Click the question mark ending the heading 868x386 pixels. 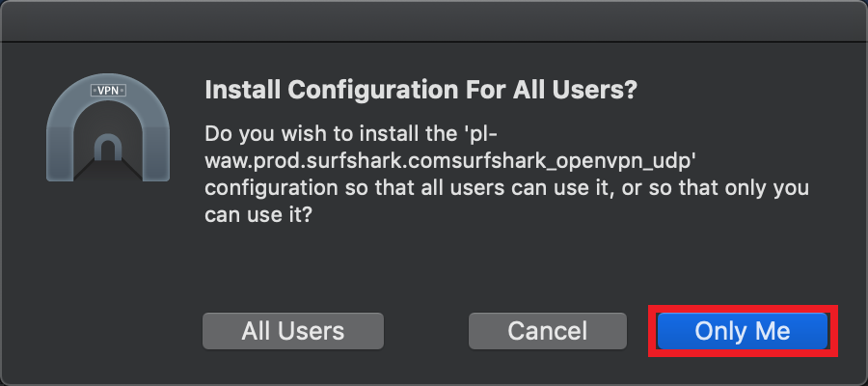pyautogui.click(x=631, y=90)
